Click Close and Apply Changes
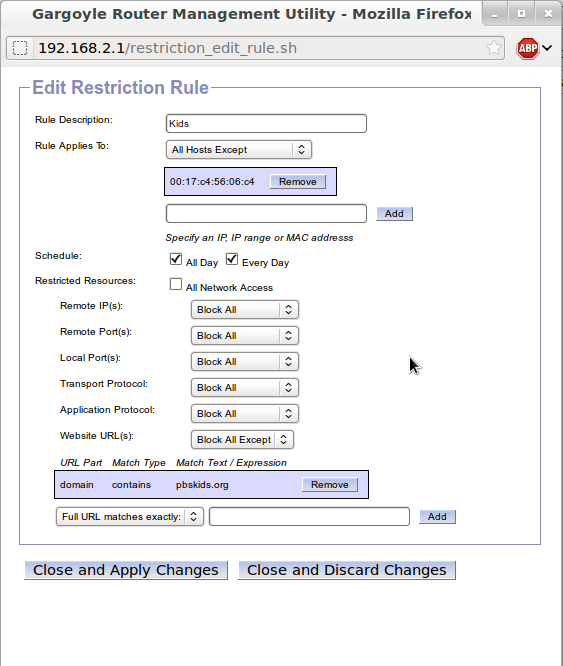 click(126, 570)
